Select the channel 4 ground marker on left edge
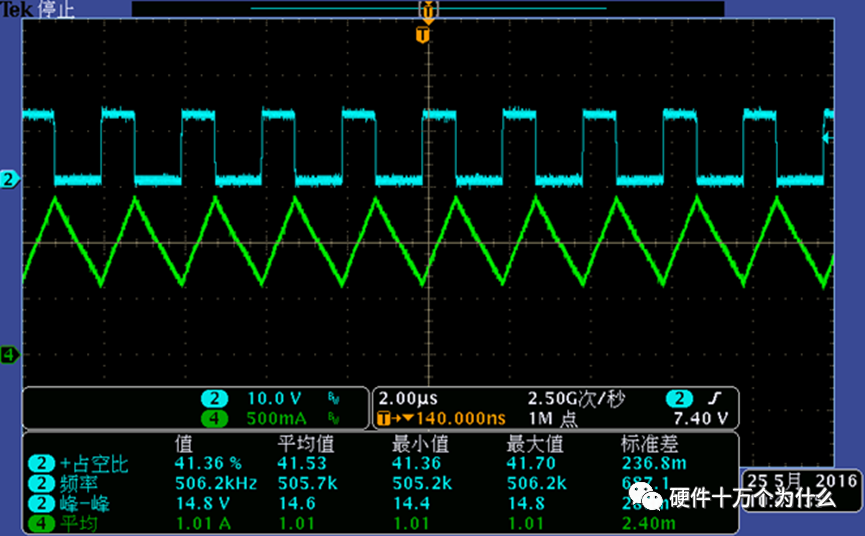This screenshot has width=865, height=536. 10,355
